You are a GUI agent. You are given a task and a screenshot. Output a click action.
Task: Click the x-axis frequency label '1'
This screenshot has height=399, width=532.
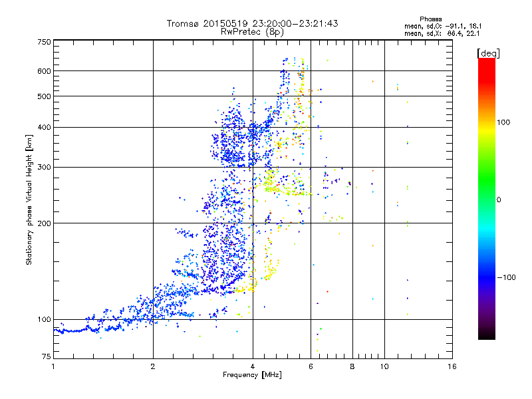(53, 366)
